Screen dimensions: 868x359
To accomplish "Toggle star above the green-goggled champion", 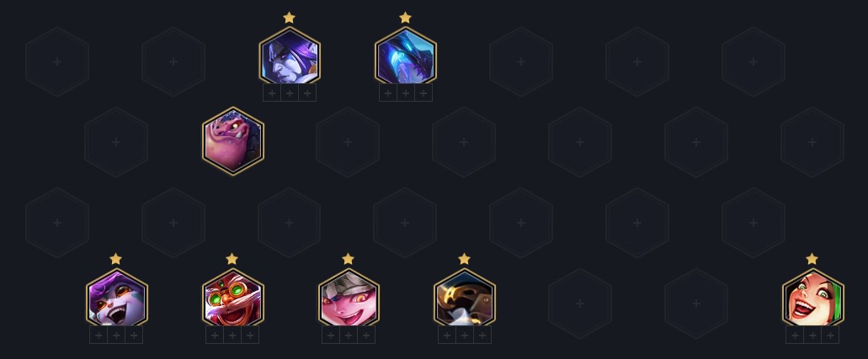I will pos(232,259).
